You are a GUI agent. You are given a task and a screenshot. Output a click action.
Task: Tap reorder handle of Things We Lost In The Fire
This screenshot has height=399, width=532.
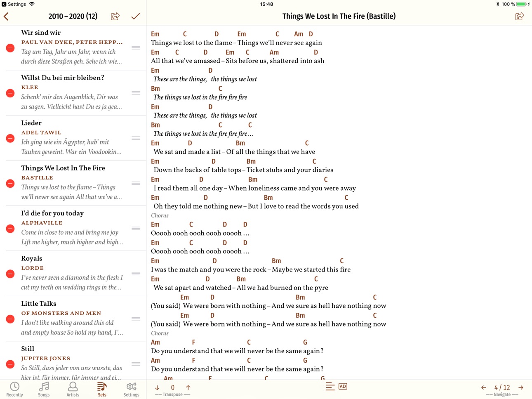pyautogui.click(x=136, y=183)
